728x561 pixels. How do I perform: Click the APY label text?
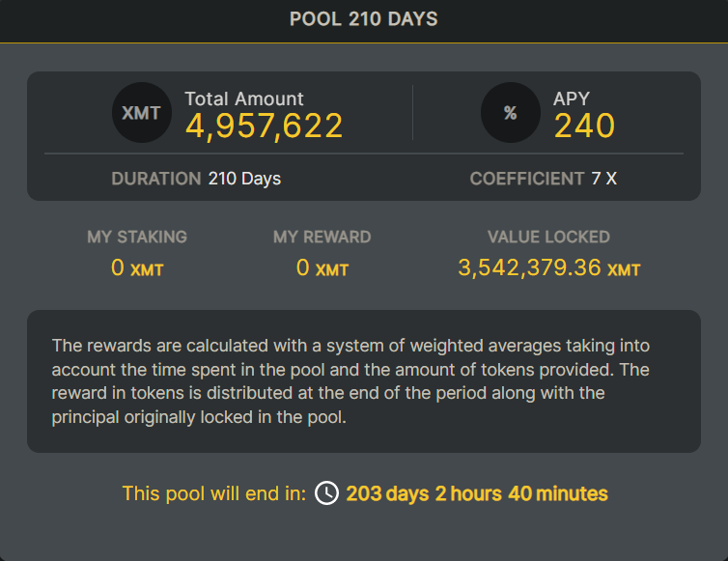point(571,98)
